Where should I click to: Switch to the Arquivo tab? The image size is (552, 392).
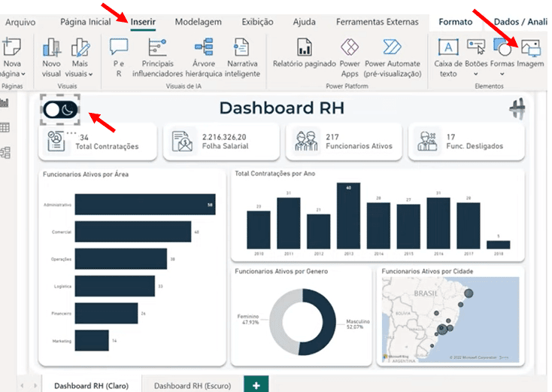(20, 22)
